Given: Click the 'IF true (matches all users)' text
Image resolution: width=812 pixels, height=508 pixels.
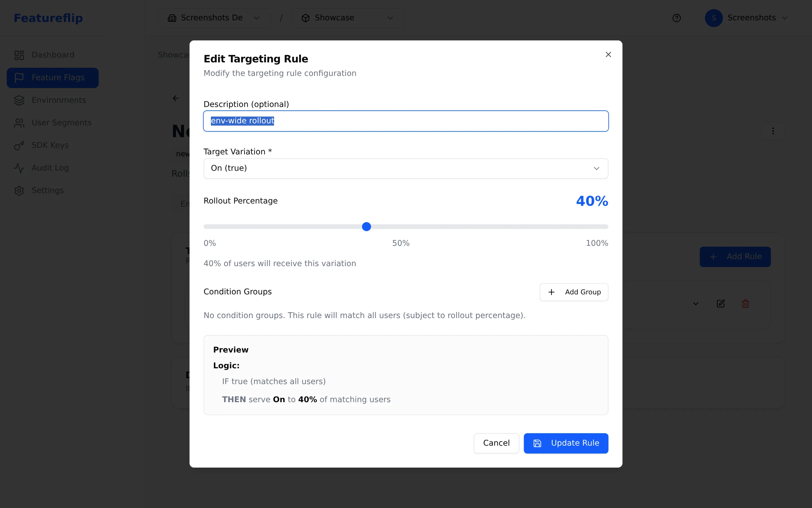Looking at the screenshot, I should click(x=274, y=381).
